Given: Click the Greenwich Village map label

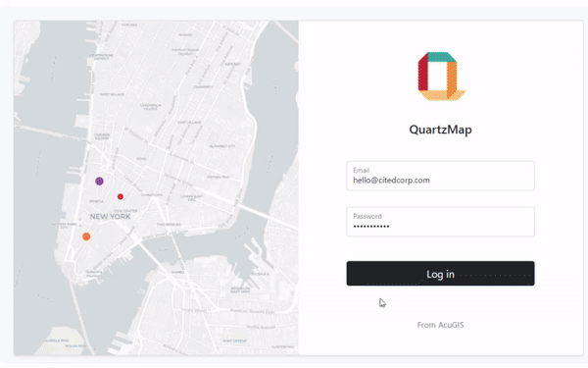Looking at the screenshot, I should point(151,107).
